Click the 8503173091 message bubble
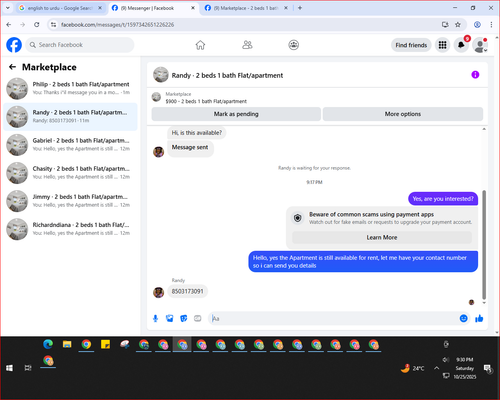Screen dimensions: 500x400 [x=187, y=291]
